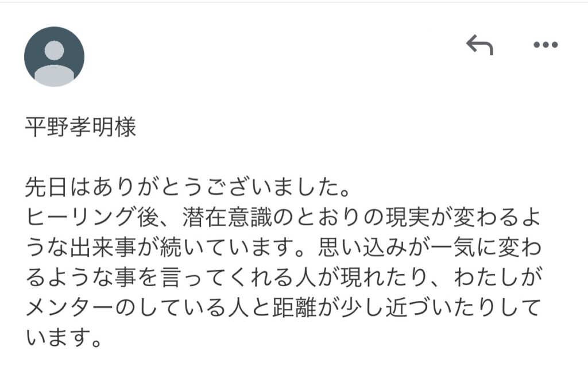This screenshot has width=588, height=382.
Task: Click the word ヒーリング後 in the message
Action: [x=93, y=217]
